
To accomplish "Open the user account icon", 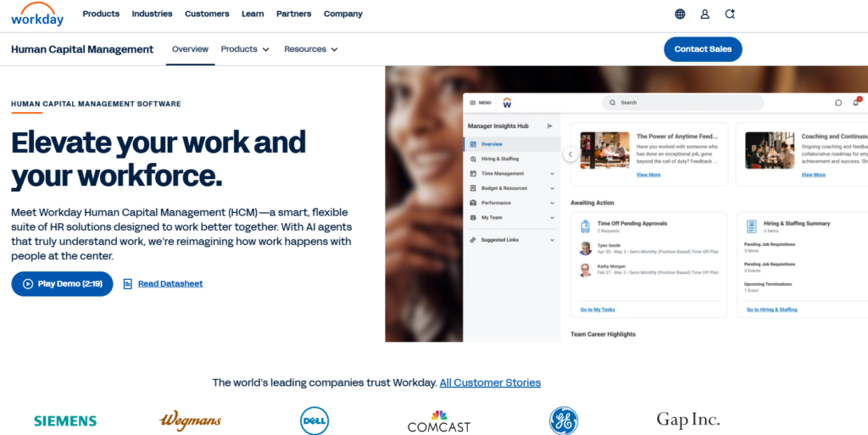I will click(704, 14).
